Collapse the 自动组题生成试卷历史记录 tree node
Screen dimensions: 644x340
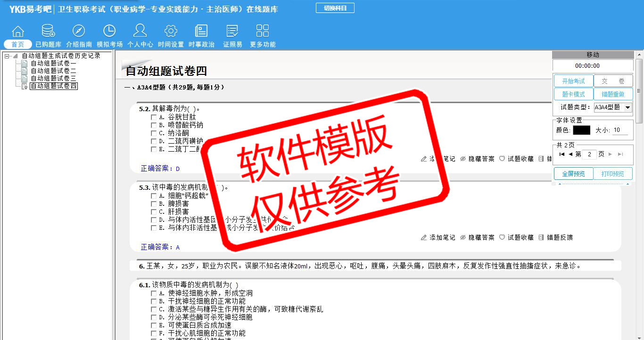point(7,56)
